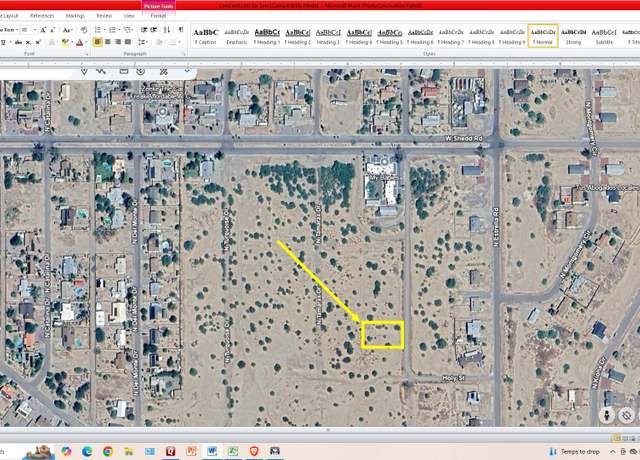
Task: Apply the Heading 2 style
Action: [298, 36]
